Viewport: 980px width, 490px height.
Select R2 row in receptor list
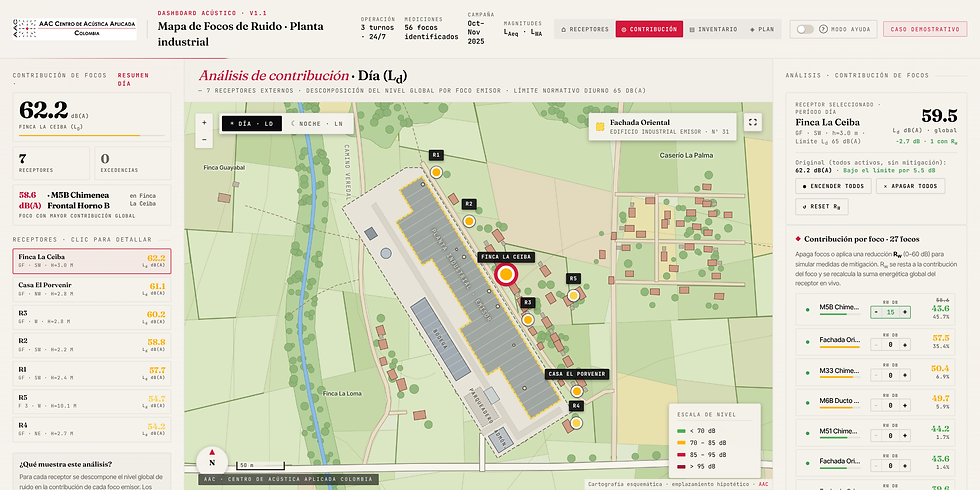(92, 346)
